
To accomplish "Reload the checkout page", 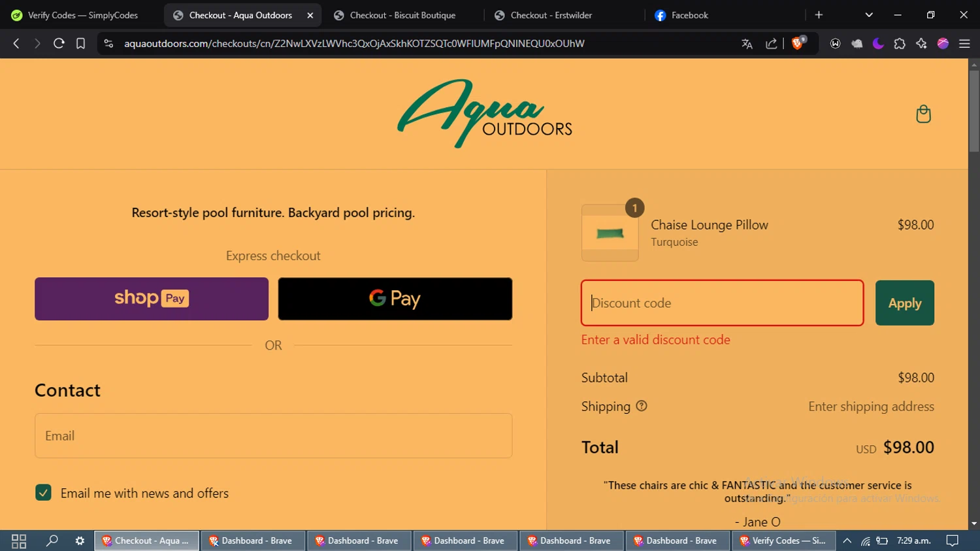I will pyautogui.click(x=59, y=43).
